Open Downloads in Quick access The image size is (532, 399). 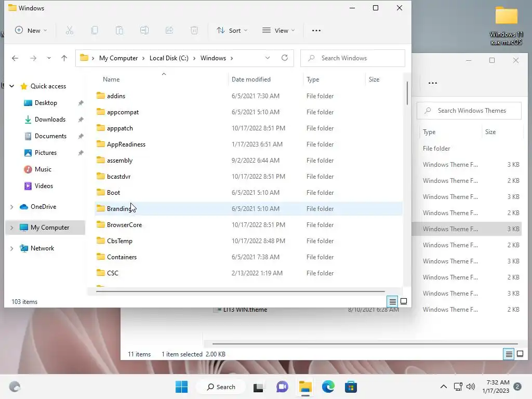coord(50,119)
